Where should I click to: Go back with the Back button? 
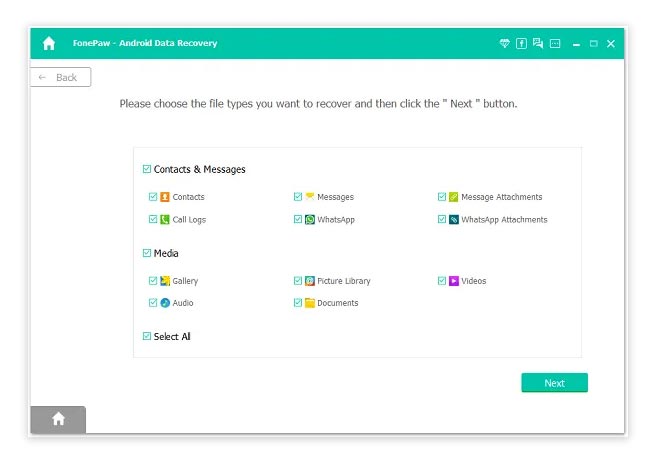pyautogui.click(x=60, y=77)
